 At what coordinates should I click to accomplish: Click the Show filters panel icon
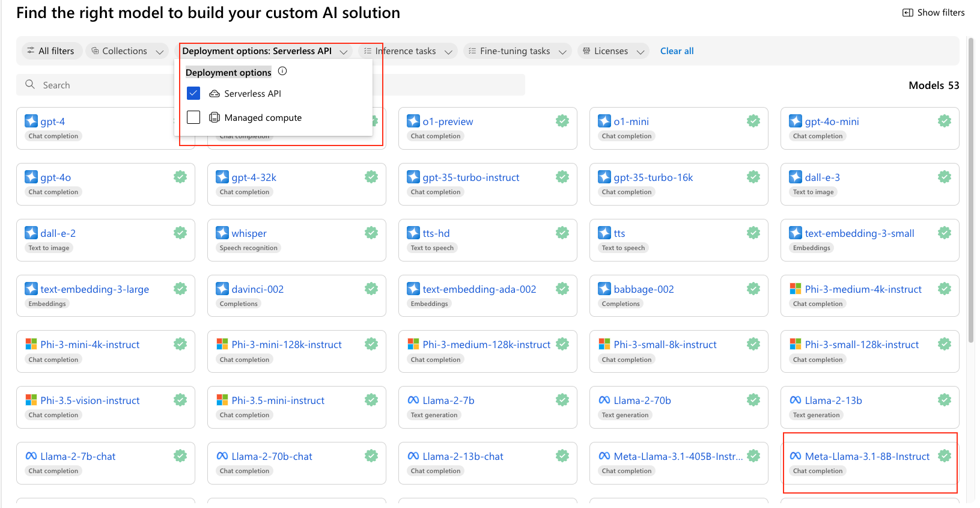tap(908, 13)
